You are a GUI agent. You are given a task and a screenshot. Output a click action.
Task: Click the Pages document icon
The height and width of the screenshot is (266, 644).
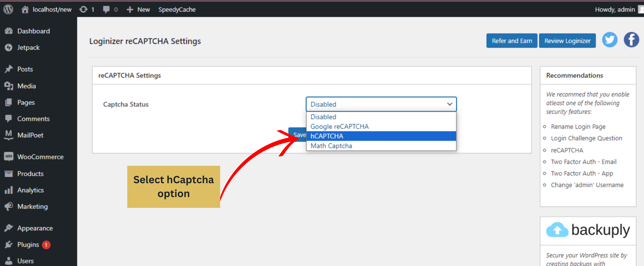tap(8, 102)
